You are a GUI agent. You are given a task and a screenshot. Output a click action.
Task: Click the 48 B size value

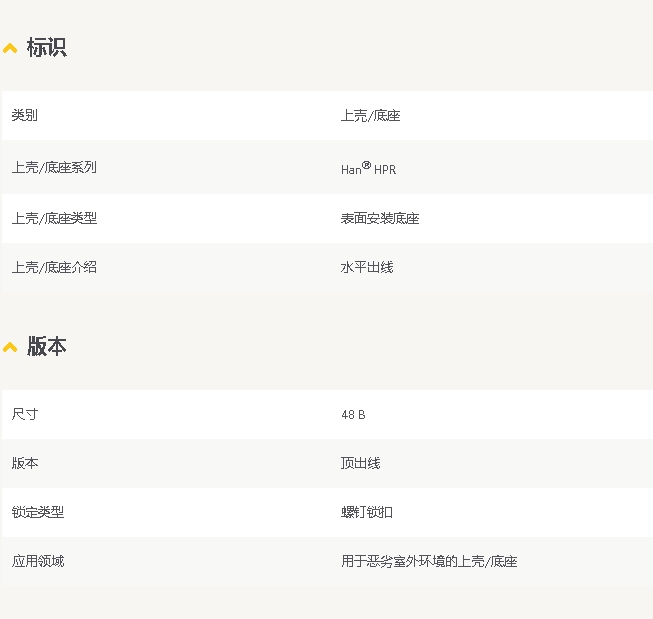(x=353, y=414)
